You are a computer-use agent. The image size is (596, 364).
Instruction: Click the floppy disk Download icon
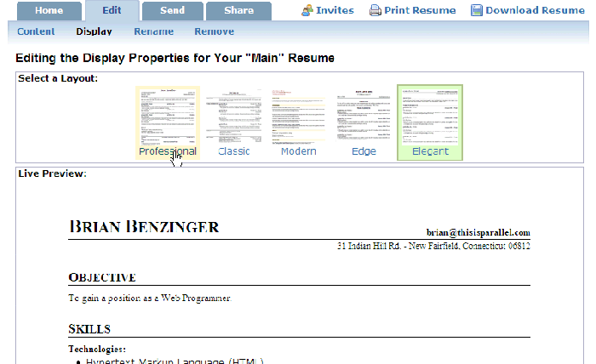476,10
